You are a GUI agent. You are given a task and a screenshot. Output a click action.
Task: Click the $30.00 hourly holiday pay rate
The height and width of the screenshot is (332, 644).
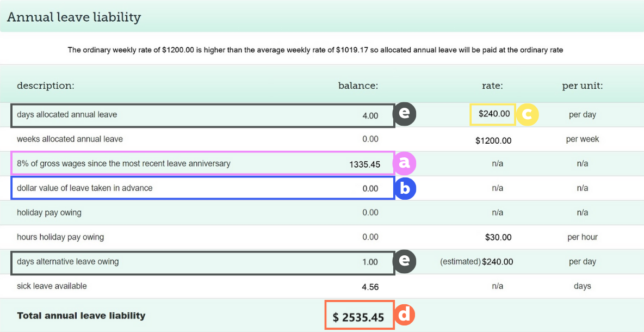pyautogui.click(x=498, y=237)
